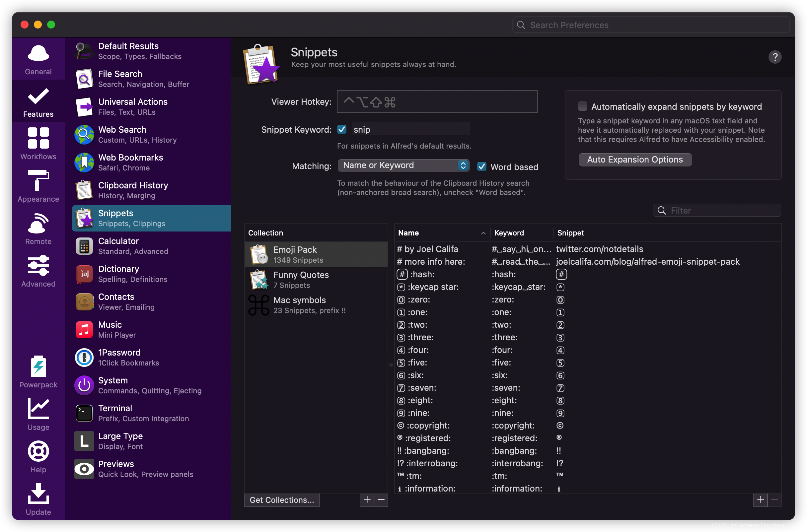Uncheck the Word based checkbox

[x=481, y=166]
